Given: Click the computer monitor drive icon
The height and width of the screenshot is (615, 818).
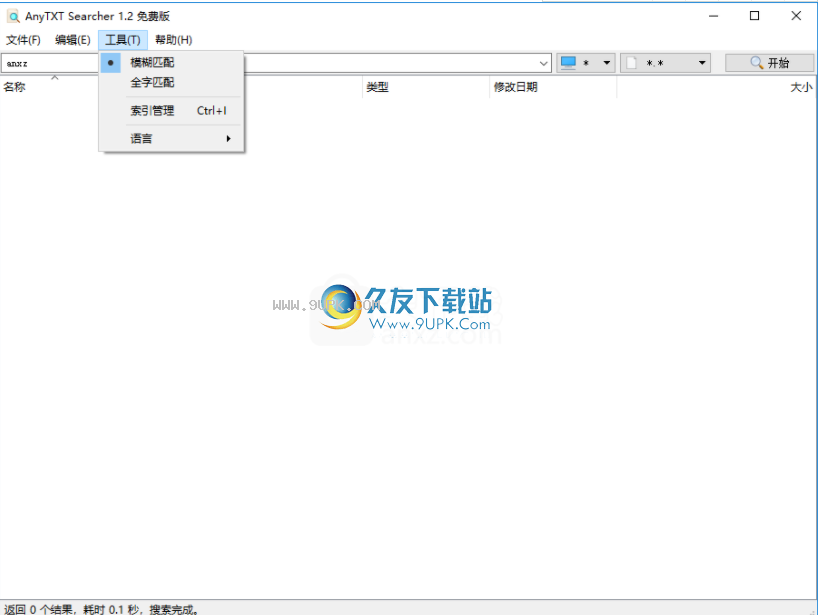Looking at the screenshot, I should (x=568, y=63).
